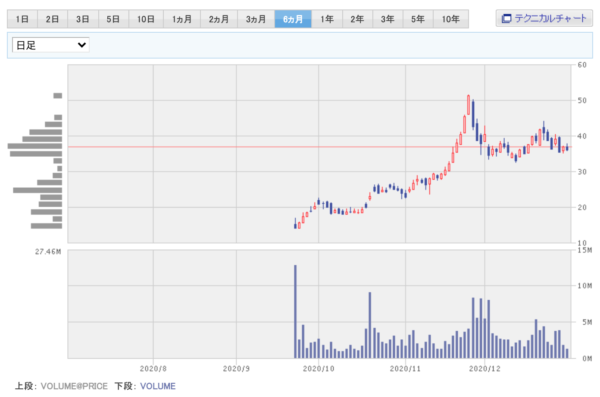Click the 50 price axis label
The height and width of the screenshot is (397, 600).
pos(582,100)
